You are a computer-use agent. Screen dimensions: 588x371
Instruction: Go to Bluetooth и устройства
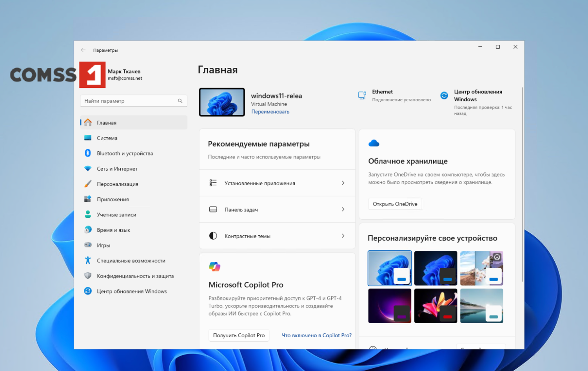[x=134, y=153]
